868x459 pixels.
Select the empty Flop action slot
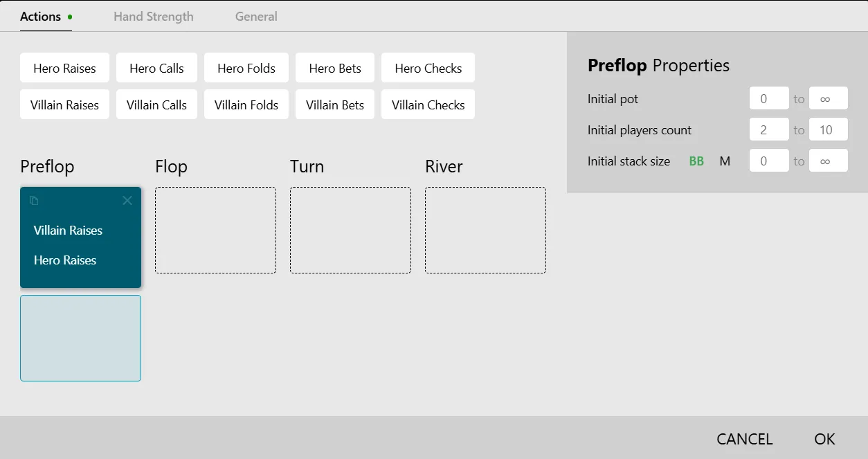click(215, 230)
